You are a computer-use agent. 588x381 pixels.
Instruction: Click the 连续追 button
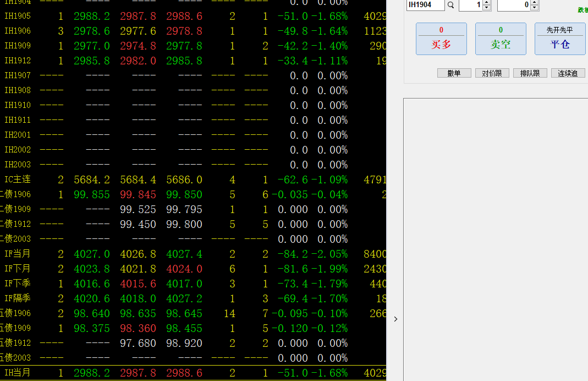coord(568,73)
